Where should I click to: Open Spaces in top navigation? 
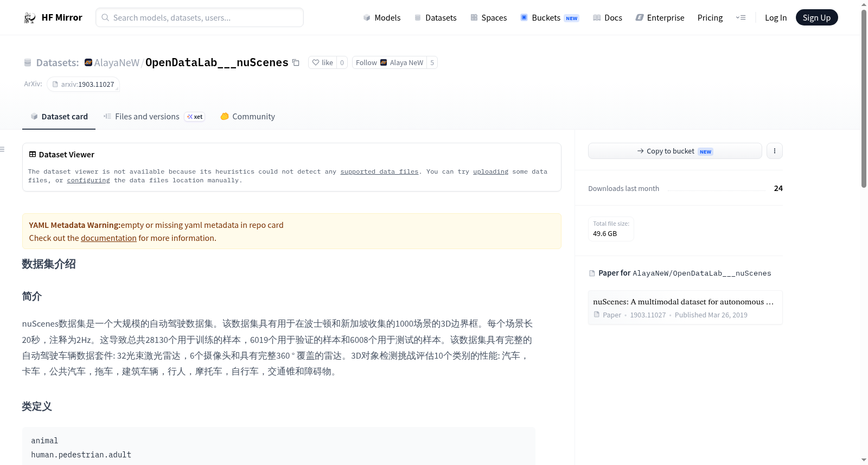(489, 18)
